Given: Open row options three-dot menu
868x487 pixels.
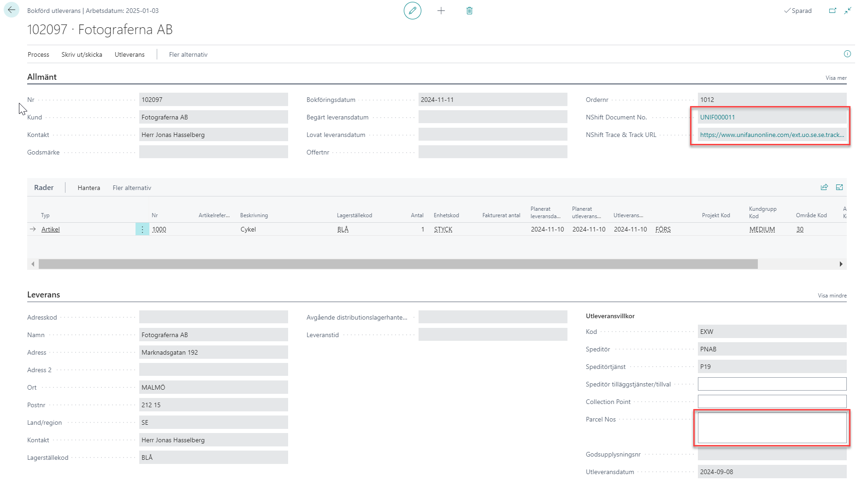Looking at the screenshot, I should point(142,229).
